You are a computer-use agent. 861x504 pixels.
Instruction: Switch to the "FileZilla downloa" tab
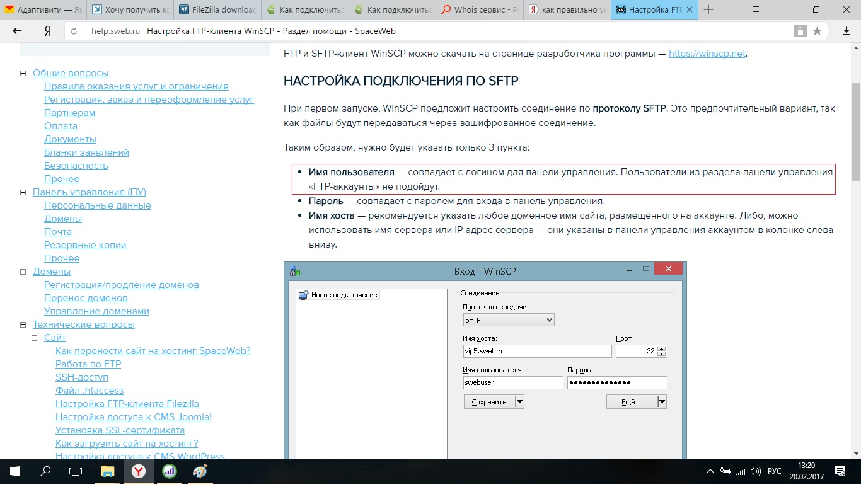coord(217,10)
